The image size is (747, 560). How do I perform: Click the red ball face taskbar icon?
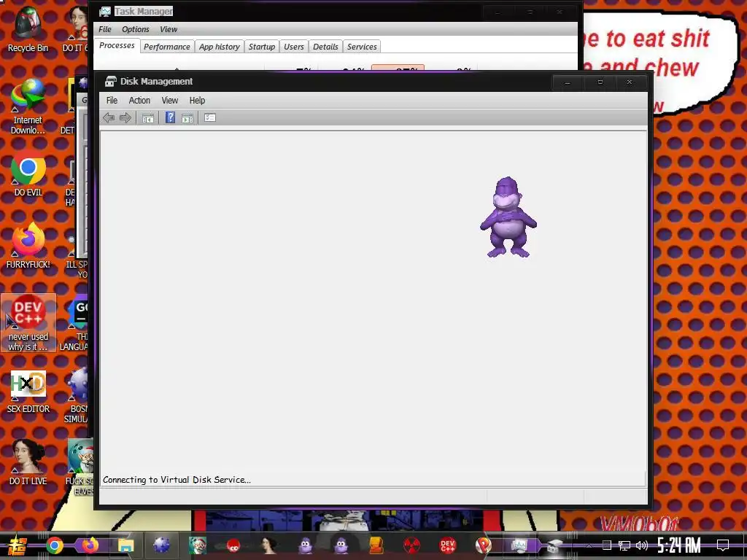click(233, 545)
